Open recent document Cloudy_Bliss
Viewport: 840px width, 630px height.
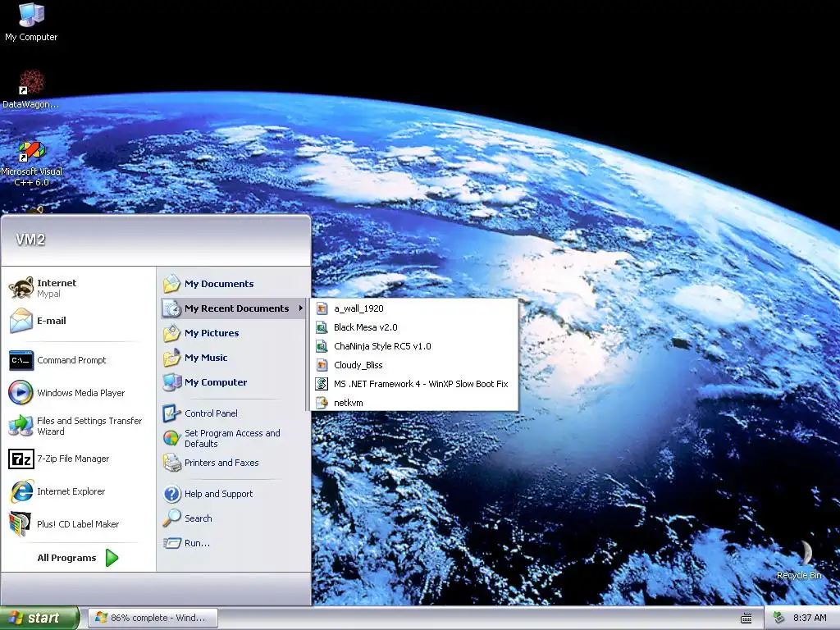414,365
